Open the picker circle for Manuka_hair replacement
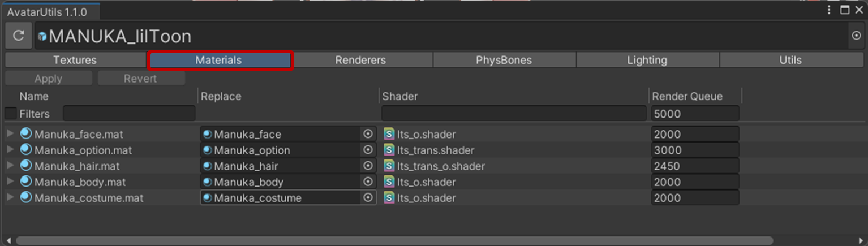This screenshot has width=868, height=246. point(368,166)
